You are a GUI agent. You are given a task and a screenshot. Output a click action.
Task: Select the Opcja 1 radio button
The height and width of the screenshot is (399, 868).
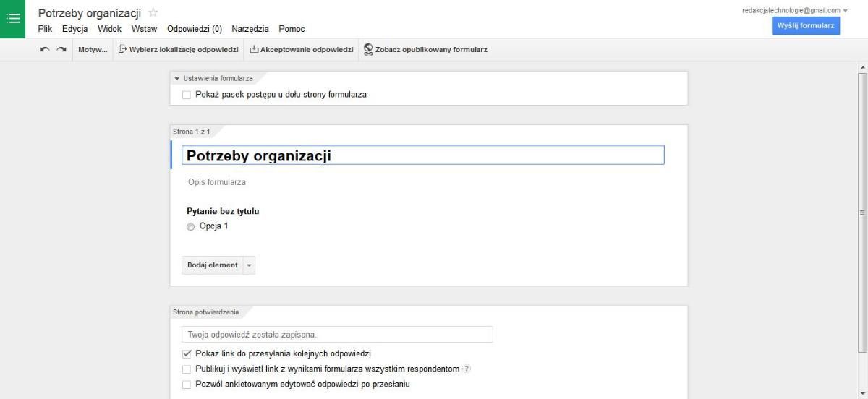[191, 226]
